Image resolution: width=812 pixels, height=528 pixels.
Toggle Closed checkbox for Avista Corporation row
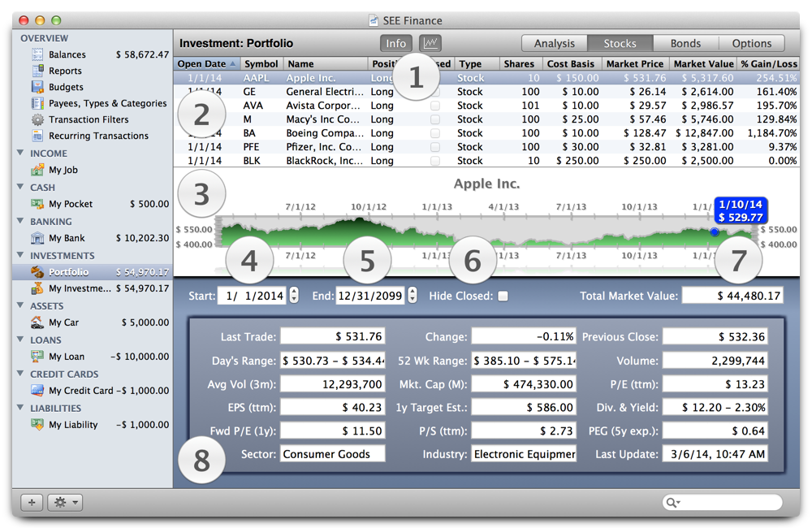tap(435, 105)
